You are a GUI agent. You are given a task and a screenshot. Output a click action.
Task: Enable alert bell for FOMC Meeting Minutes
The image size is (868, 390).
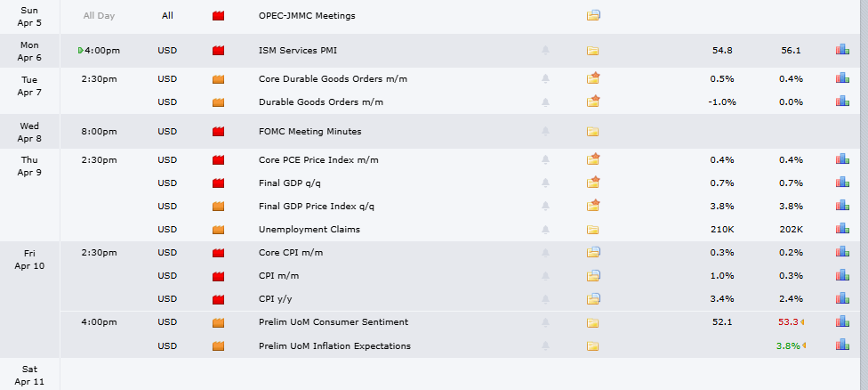tap(545, 132)
